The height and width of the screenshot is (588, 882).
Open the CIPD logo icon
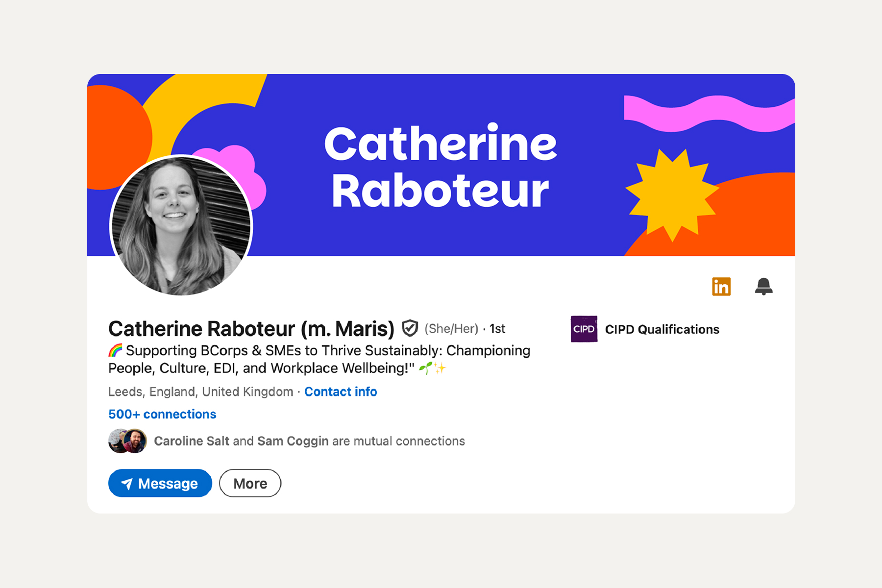(584, 329)
